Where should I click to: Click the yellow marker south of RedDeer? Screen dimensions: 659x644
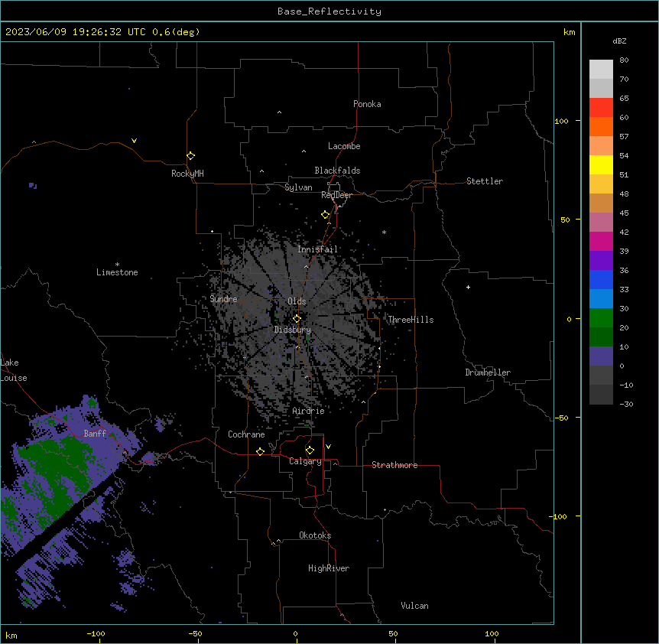click(x=325, y=215)
